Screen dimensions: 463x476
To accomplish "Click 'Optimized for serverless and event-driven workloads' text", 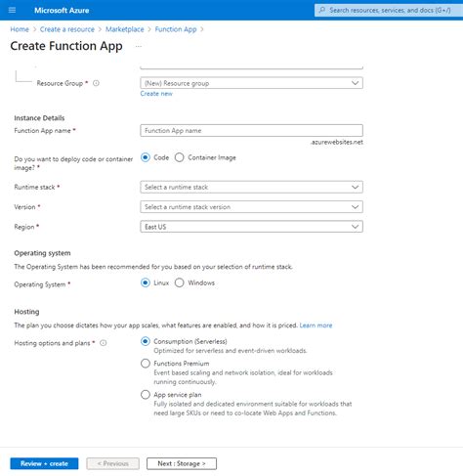I will click(x=231, y=351).
